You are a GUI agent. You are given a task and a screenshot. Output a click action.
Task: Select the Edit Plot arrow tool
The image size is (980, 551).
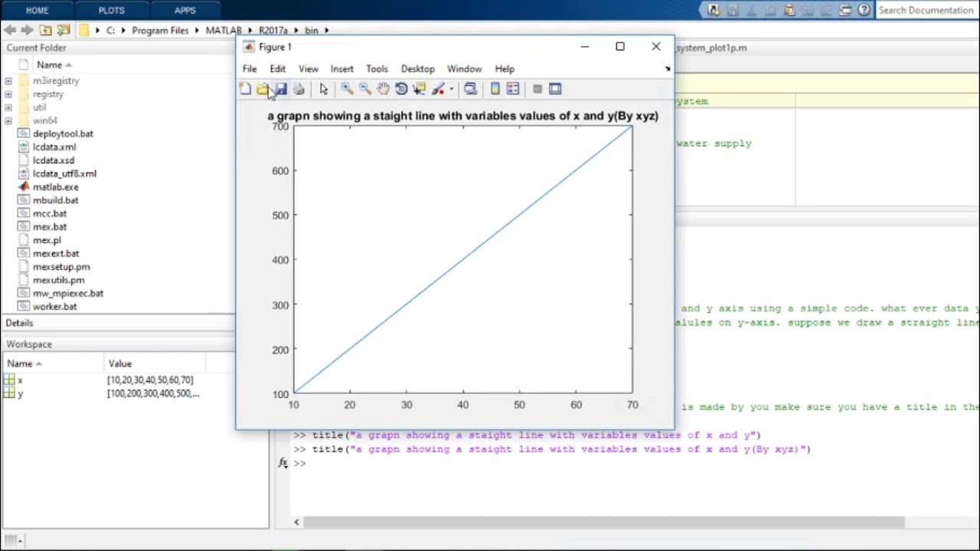click(324, 90)
